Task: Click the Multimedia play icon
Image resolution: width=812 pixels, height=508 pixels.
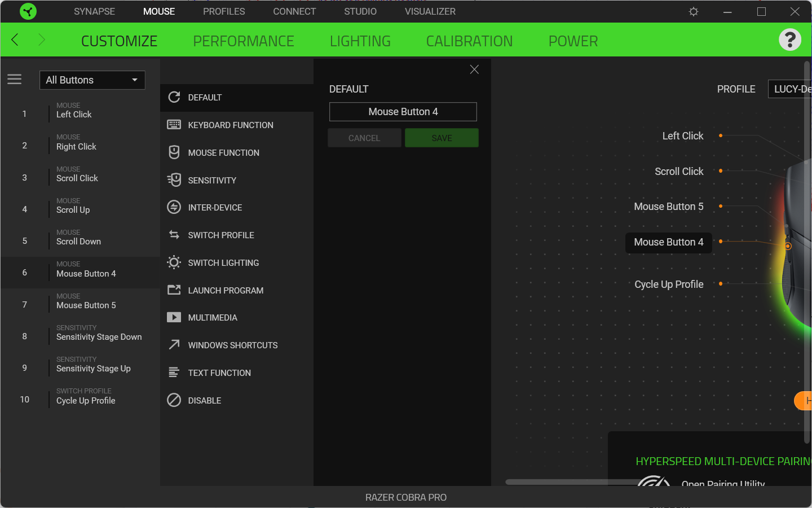Action: tap(174, 317)
